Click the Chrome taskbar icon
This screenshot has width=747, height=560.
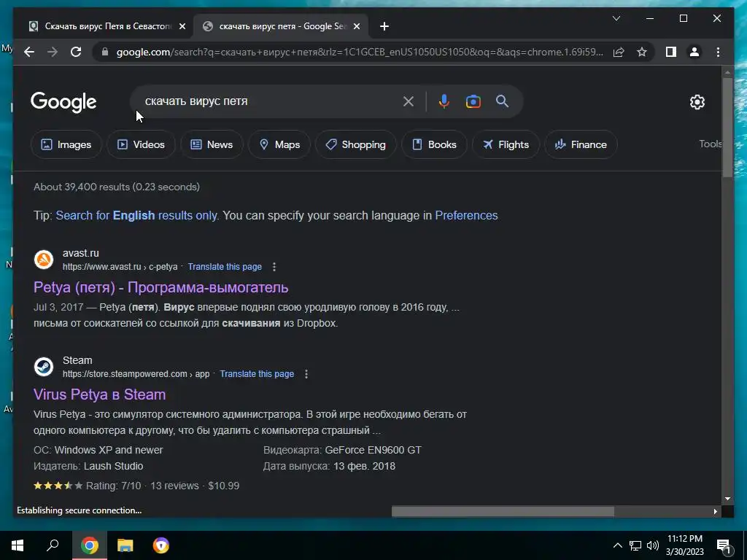90,545
